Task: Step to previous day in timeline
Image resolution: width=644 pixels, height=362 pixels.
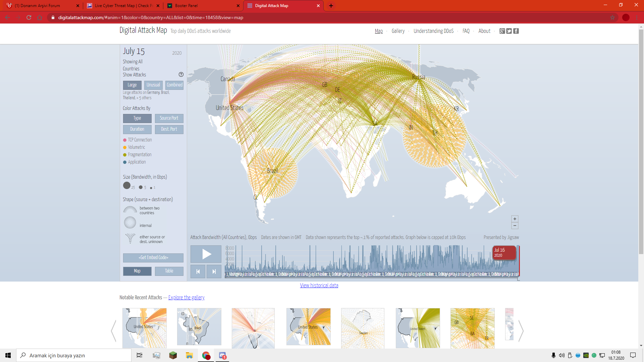Action: [198, 271]
